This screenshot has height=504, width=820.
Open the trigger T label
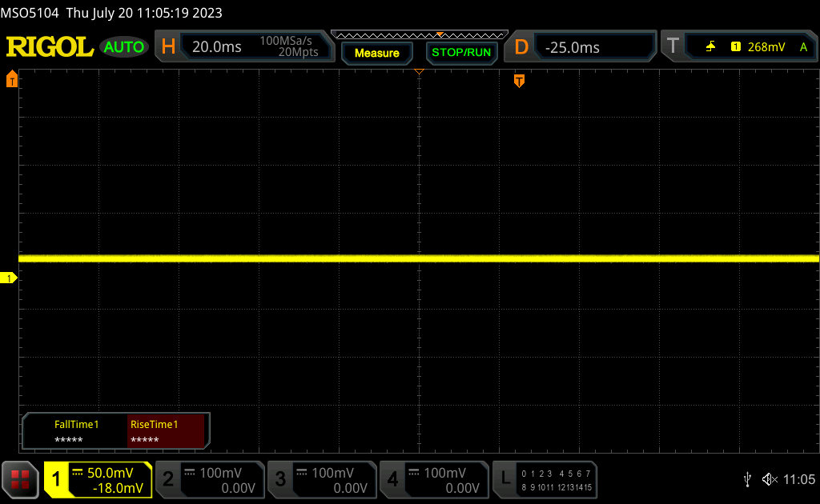tap(673, 46)
